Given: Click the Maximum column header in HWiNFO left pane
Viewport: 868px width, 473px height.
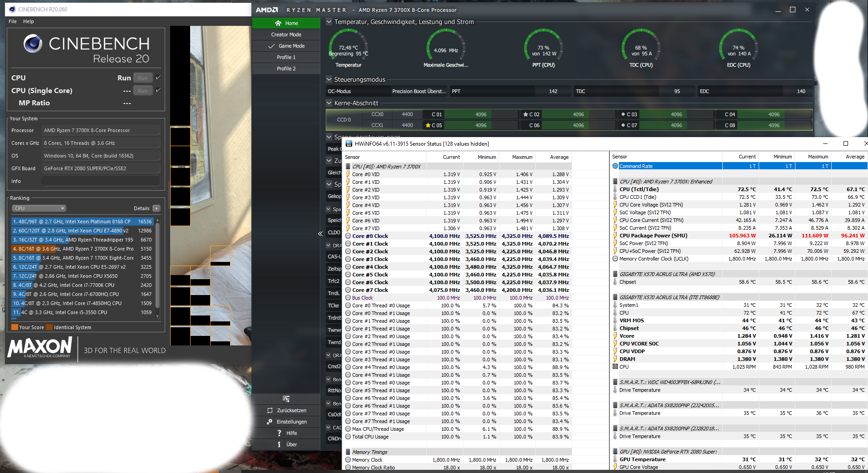Looking at the screenshot, I should tap(522, 157).
